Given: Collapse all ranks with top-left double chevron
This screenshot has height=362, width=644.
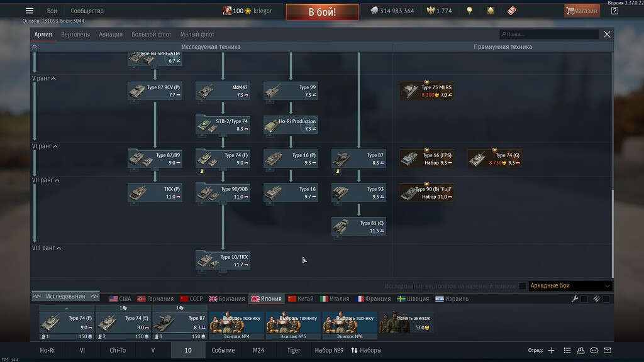Looking at the screenshot, I should point(35,47).
